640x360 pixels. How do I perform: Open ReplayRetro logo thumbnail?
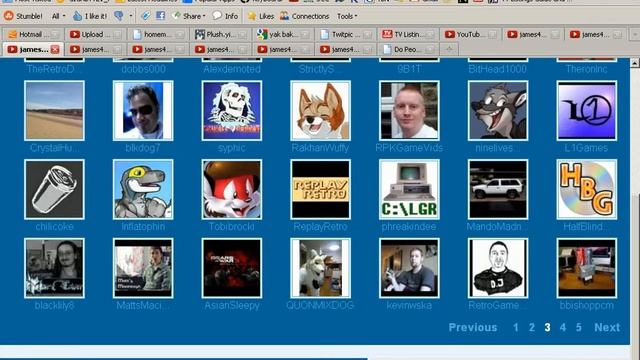pos(320,189)
